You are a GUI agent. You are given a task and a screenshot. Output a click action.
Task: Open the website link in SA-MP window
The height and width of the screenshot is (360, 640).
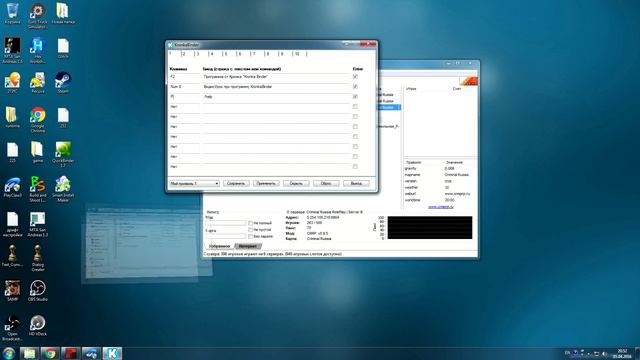441,207
